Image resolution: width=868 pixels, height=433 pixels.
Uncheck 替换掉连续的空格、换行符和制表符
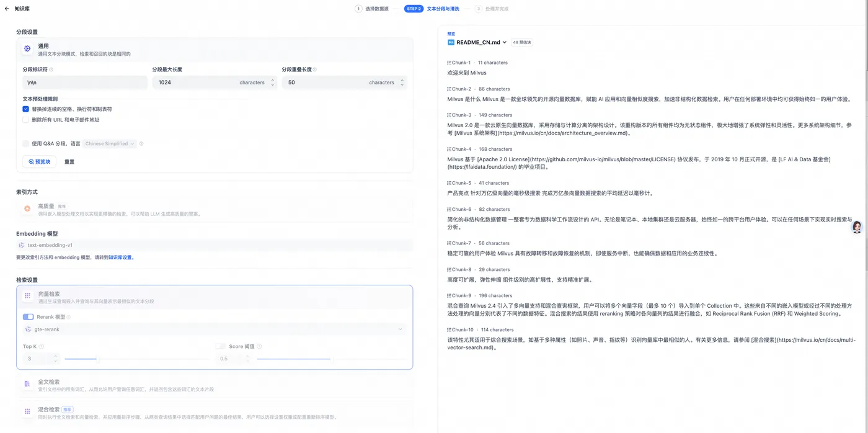[26, 109]
